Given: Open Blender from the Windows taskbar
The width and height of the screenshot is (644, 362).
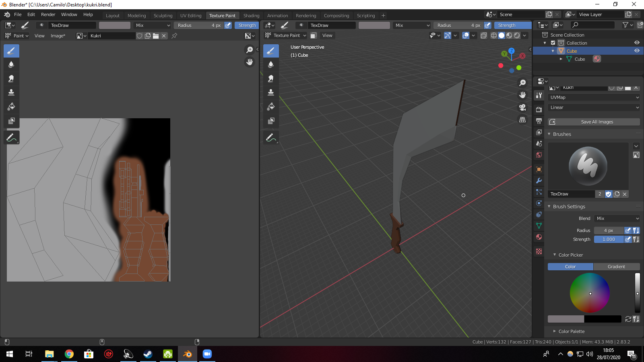Looking at the screenshot, I should coord(188,354).
